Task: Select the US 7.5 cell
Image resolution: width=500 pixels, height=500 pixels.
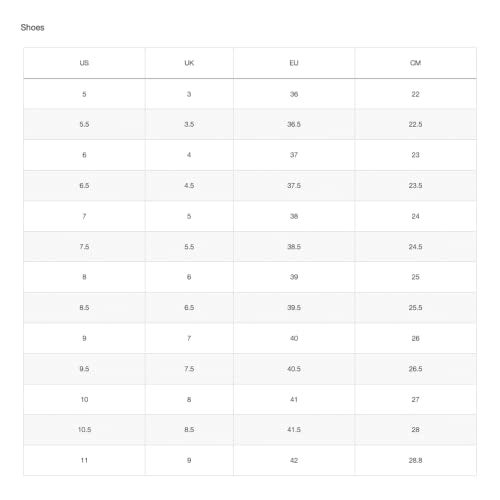Action: pos(84,247)
